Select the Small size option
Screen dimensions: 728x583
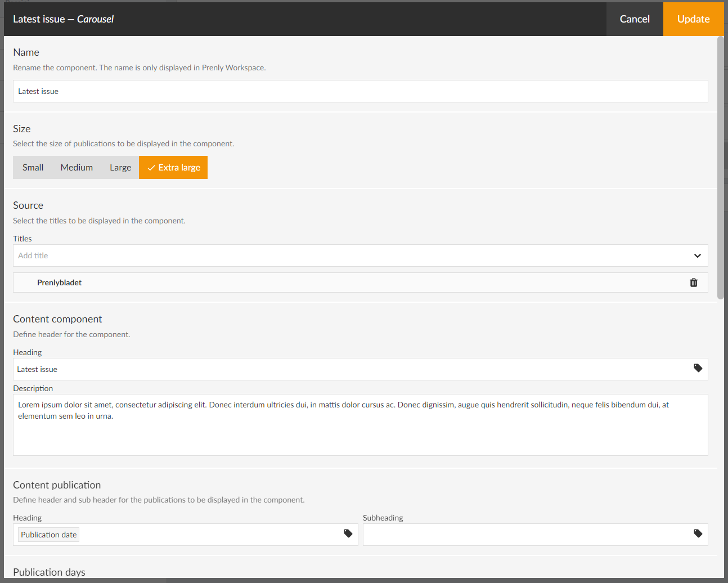pyautogui.click(x=33, y=168)
